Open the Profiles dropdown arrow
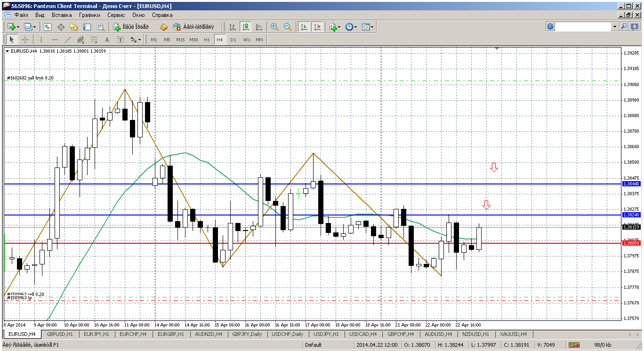 (x=34, y=27)
